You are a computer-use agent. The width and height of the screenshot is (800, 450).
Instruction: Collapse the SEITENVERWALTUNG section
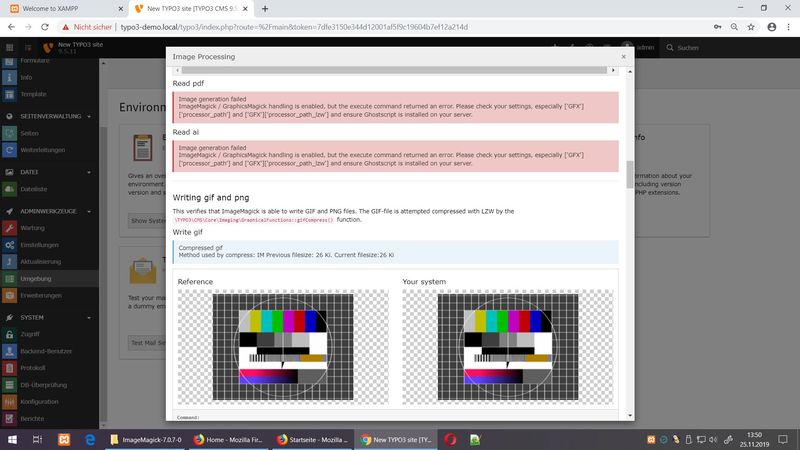pyautogui.click(x=89, y=116)
